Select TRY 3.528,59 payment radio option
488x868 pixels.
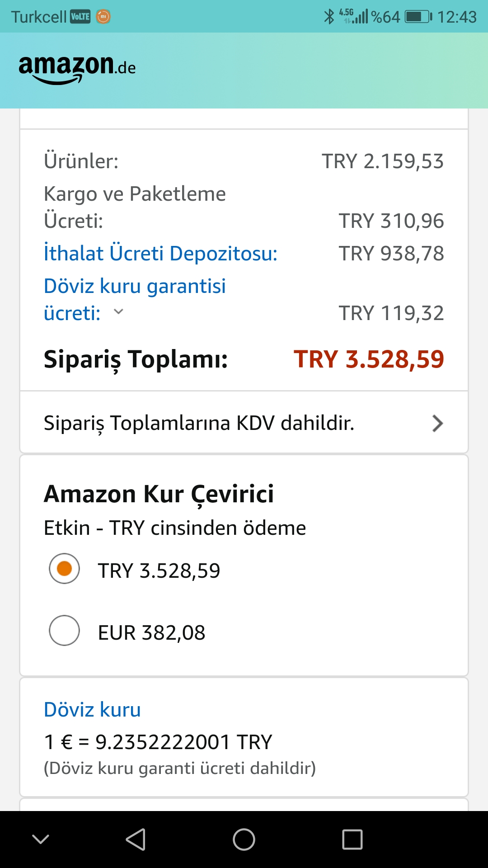coord(65,569)
